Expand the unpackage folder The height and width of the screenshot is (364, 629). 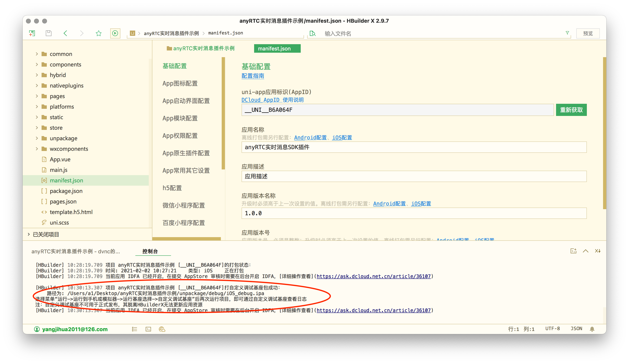click(x=37, y=138)
